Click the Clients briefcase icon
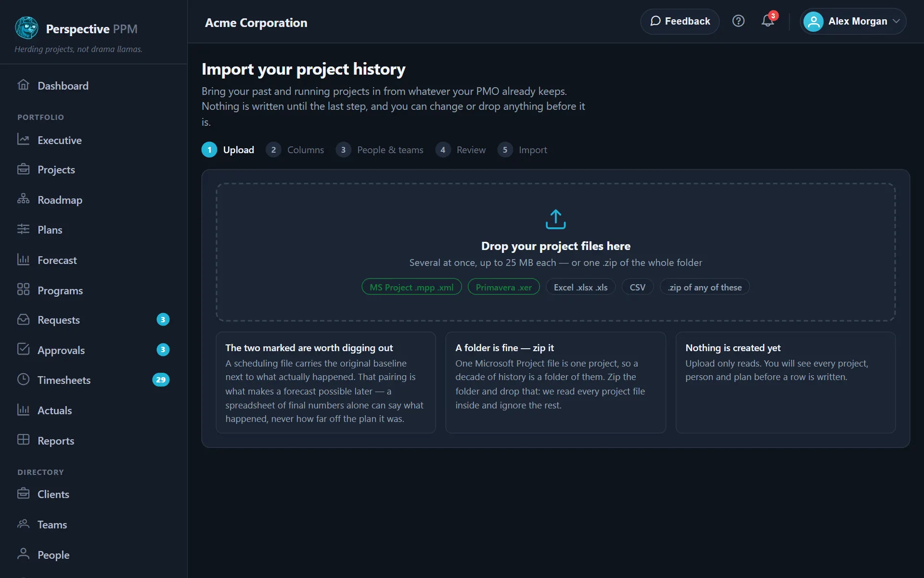This screenshot has width=924, height=578. [23, 493]
